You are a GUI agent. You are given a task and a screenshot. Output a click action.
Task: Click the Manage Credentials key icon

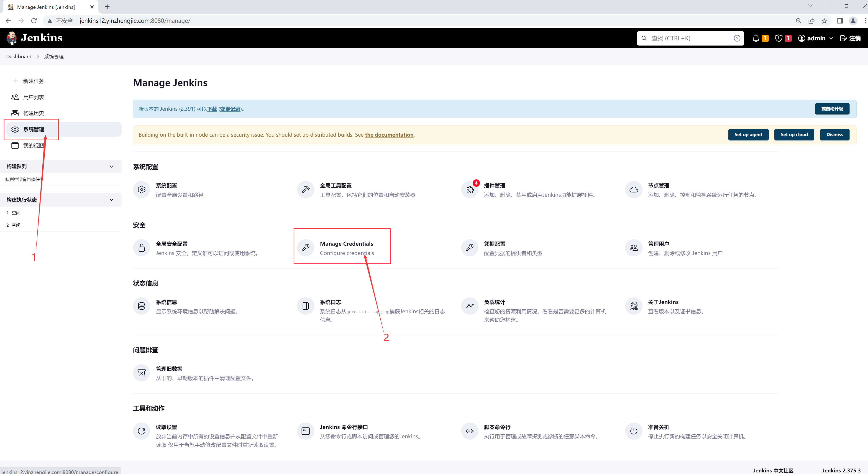pyautogui.click(x=306, y=248)
